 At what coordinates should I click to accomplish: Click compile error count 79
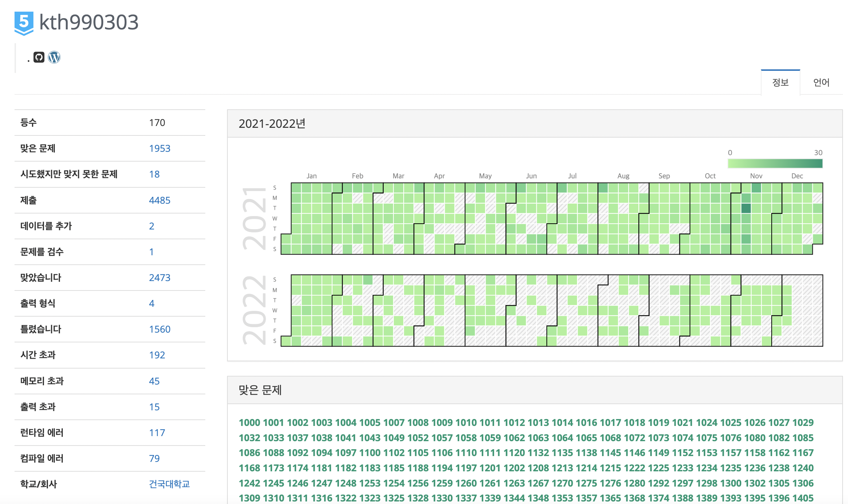[x=154, y=459]
